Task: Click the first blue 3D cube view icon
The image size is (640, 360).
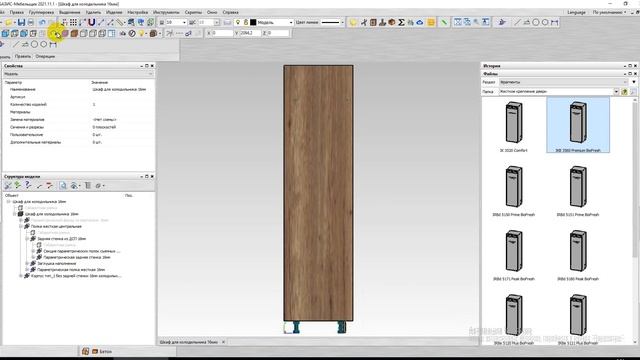Action: (x=5, y=33)
